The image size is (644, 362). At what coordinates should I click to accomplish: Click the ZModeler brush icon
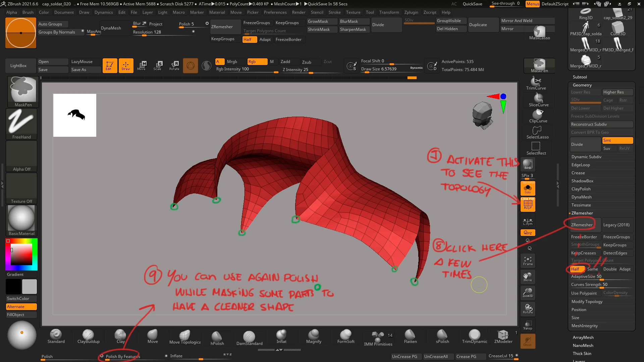pyautogui.click(x=503, y=336)
